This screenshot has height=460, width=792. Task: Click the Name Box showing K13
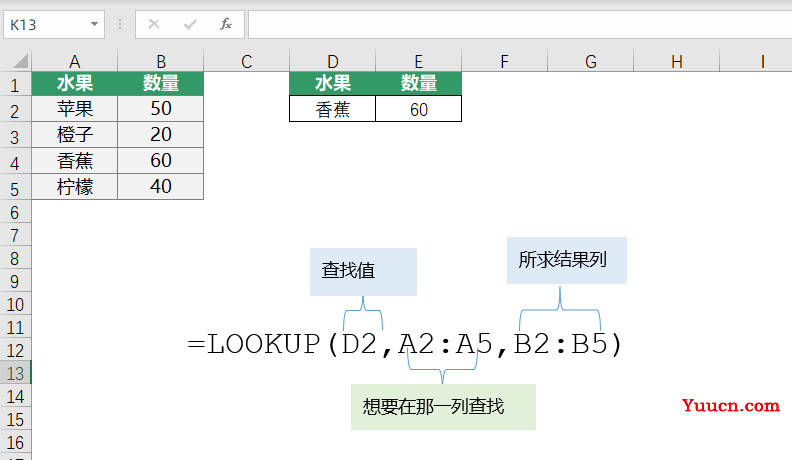point(54,24)
